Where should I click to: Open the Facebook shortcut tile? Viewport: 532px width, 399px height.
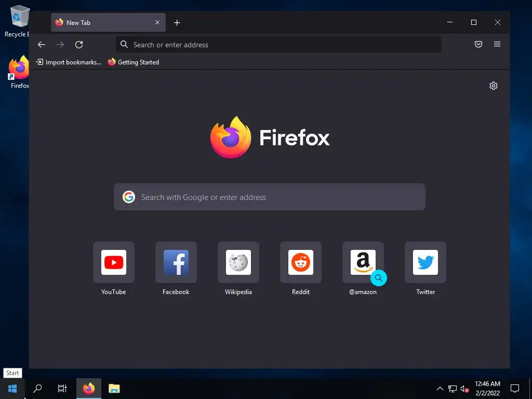click(x=176, y=262)
